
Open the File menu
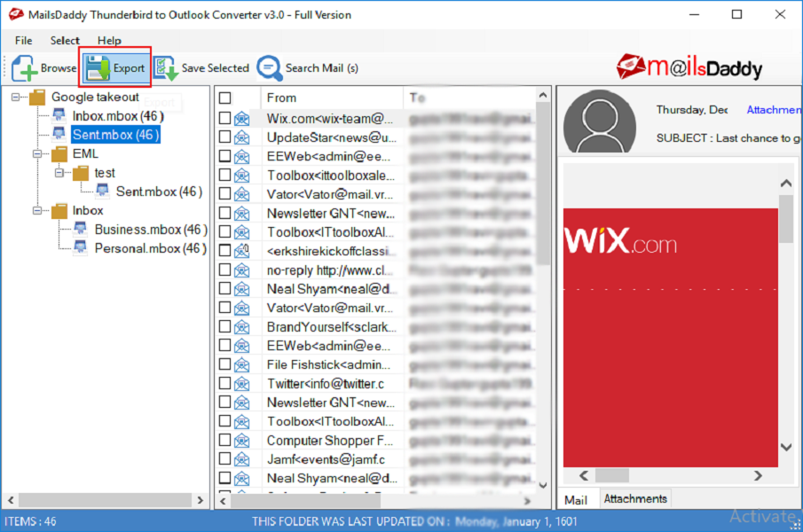coord(24,41)
